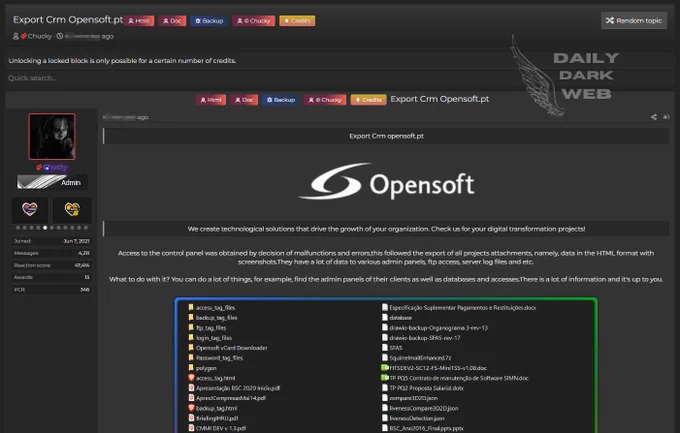Click the Especificação Suplementar Pagamentos docx file name

463,307
